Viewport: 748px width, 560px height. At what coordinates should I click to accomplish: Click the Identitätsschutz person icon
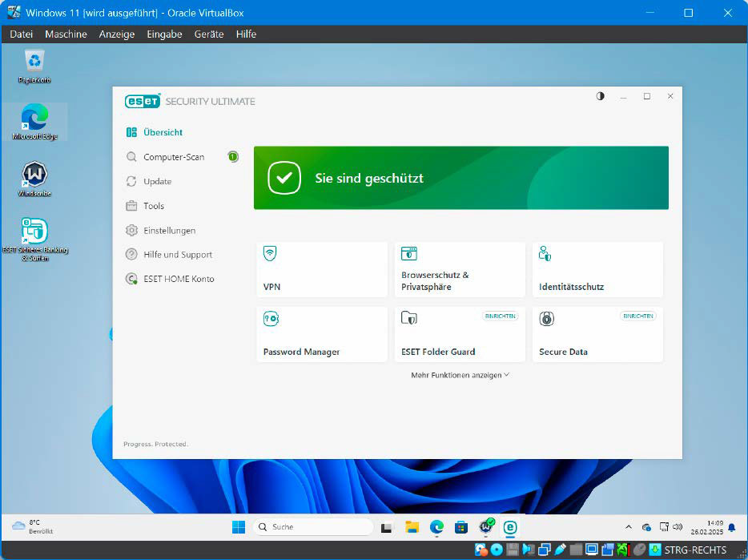(545, 253)
